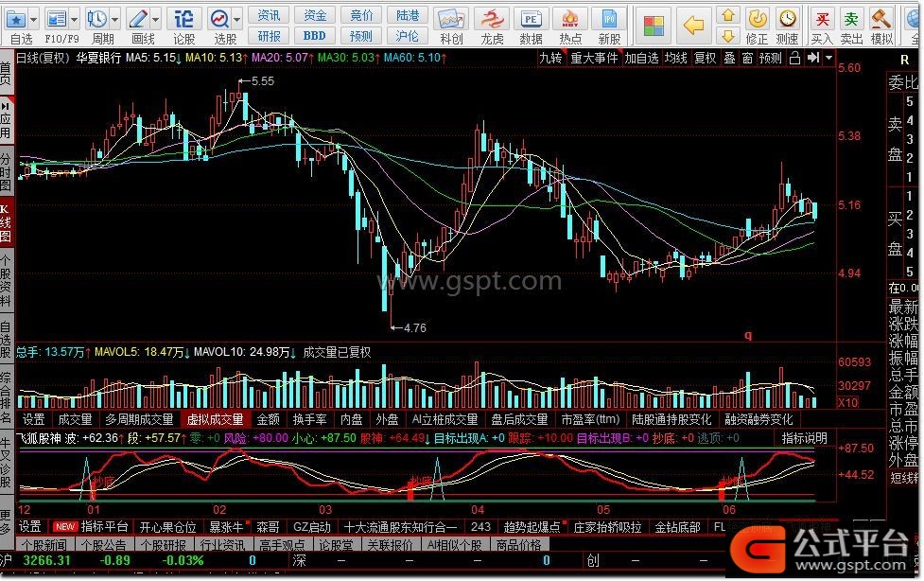The image size is (924, 581).
Task: Open the 选股 stock screener icon
Action: click(x=219, y=20)
